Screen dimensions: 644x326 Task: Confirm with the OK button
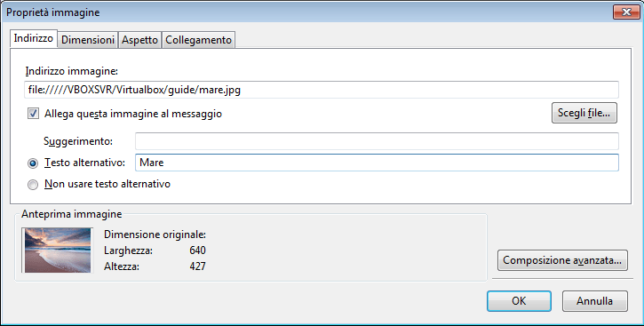pyautogui.click(x=519, y=301)
